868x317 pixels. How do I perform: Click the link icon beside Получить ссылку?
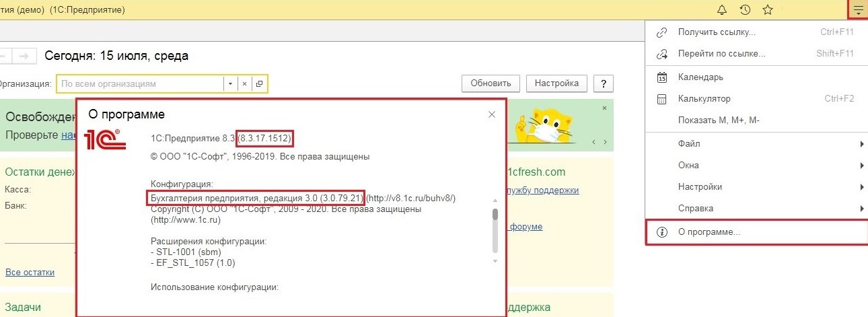tap(661, 32)
